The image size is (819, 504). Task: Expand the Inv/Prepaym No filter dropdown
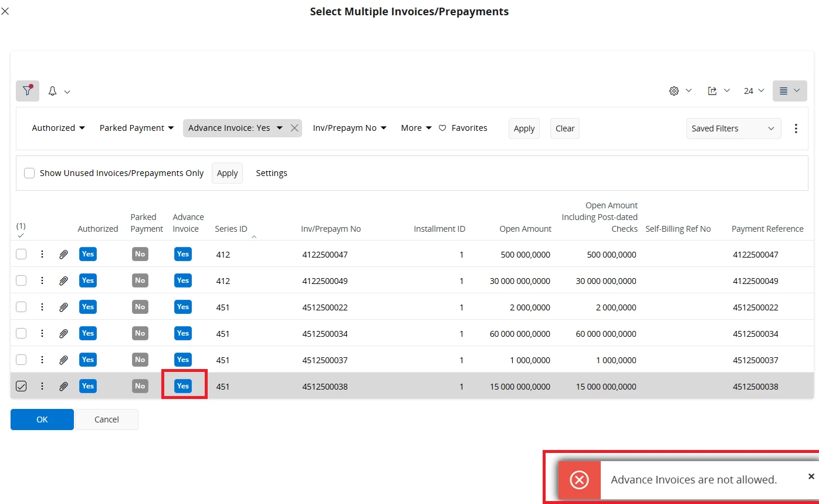pos(350,128)
